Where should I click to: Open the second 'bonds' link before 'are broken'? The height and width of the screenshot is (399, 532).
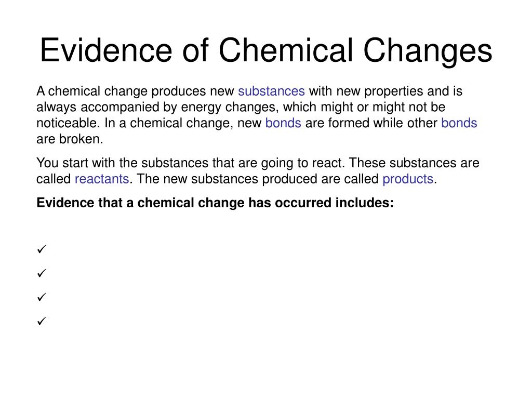click(x=459, y=123)
